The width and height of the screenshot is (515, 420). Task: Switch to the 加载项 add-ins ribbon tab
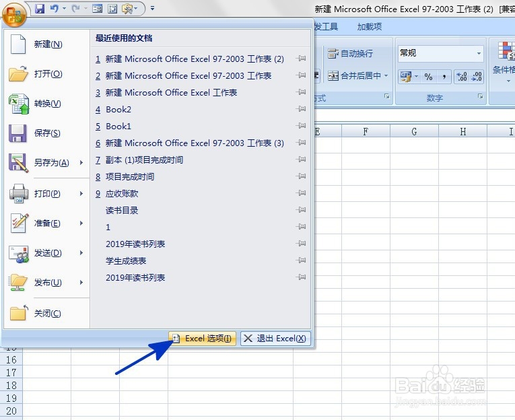pyautogui.click(x=370, y=27)
